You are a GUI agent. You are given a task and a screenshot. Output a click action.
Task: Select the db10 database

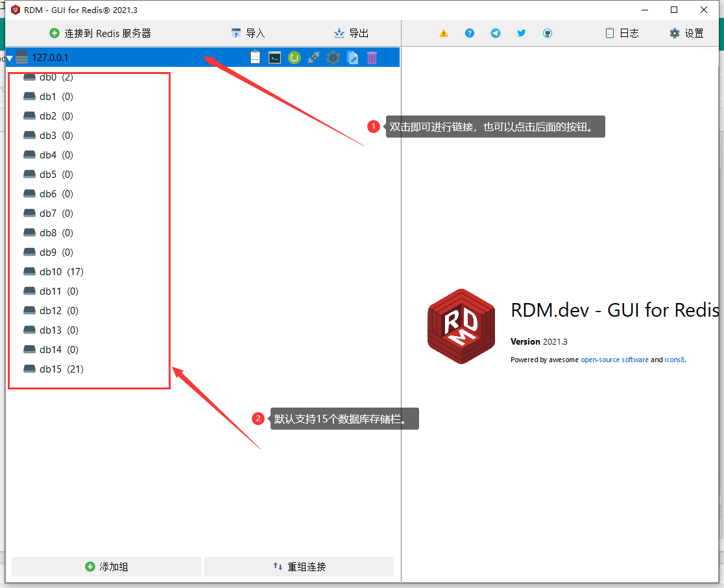(51, 272)
